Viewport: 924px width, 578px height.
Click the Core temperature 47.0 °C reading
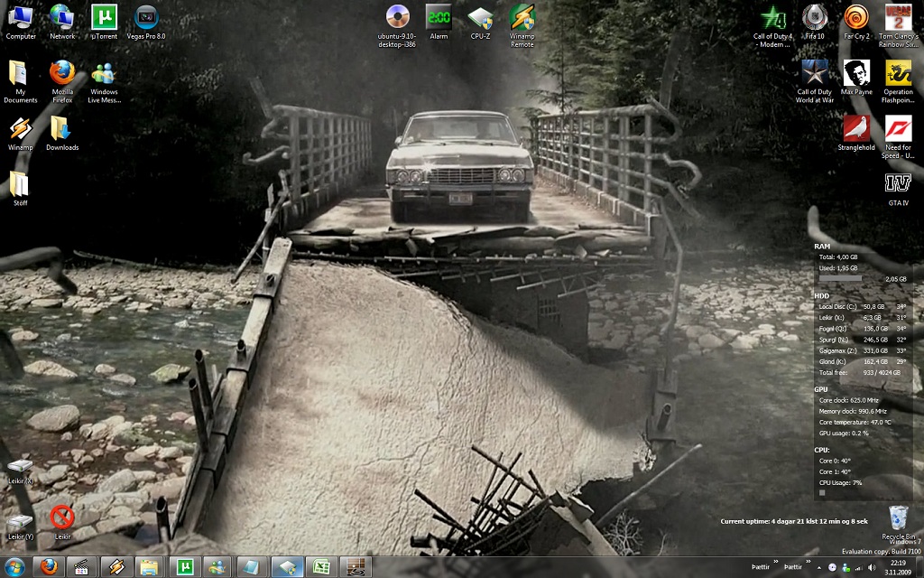(855, 423)
